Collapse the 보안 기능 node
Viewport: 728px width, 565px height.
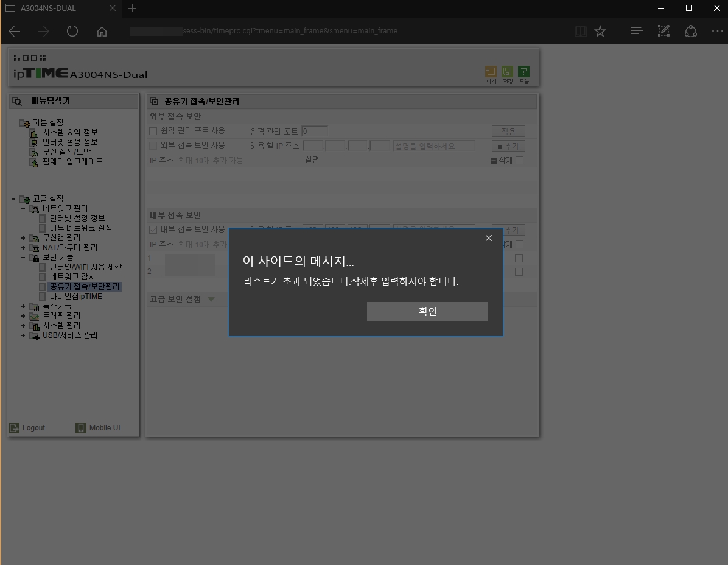click(x=23, y=257)
